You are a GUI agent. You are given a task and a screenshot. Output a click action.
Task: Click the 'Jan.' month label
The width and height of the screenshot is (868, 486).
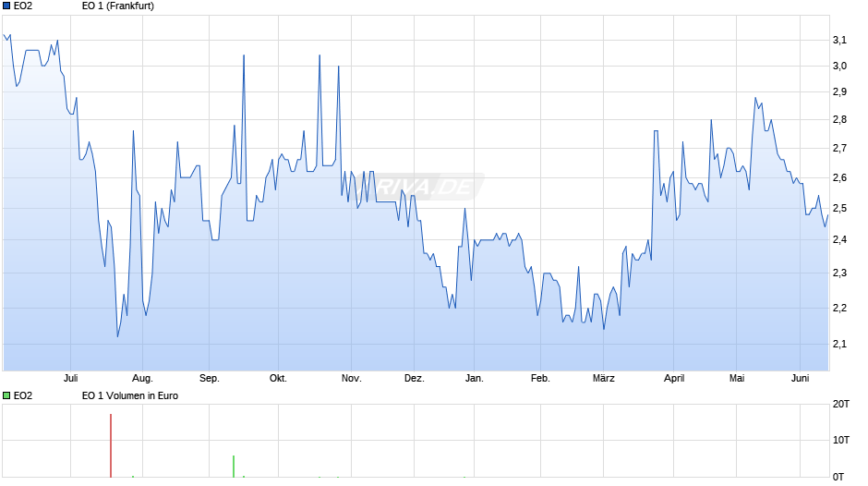(x=475, y=379)
